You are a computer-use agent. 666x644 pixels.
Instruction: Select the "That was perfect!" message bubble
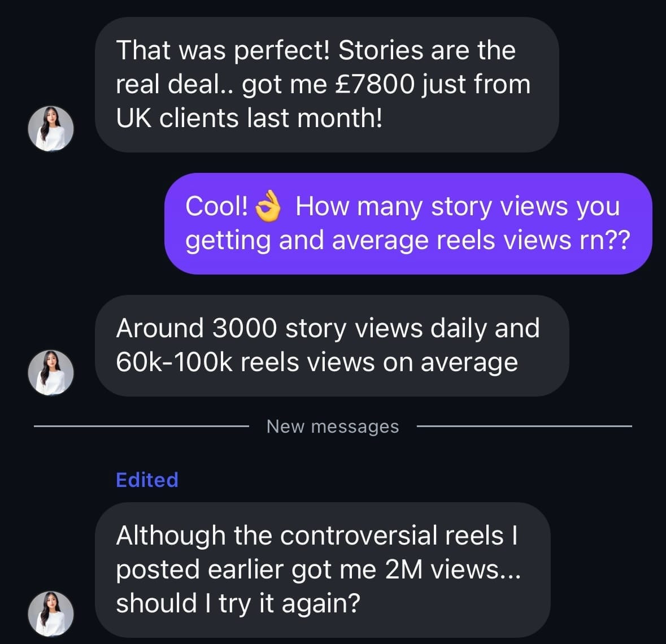pyautogui.click(x=327, y=85)
